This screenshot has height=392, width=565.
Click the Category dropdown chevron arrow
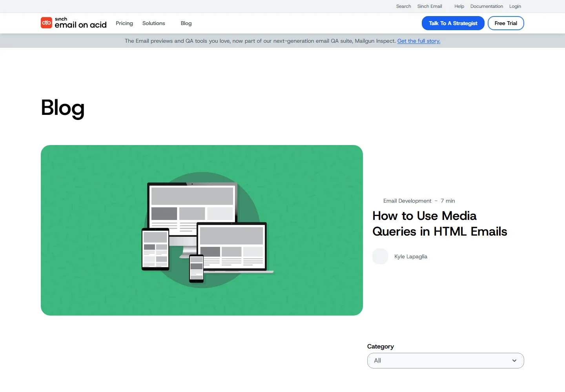(514, 361)
